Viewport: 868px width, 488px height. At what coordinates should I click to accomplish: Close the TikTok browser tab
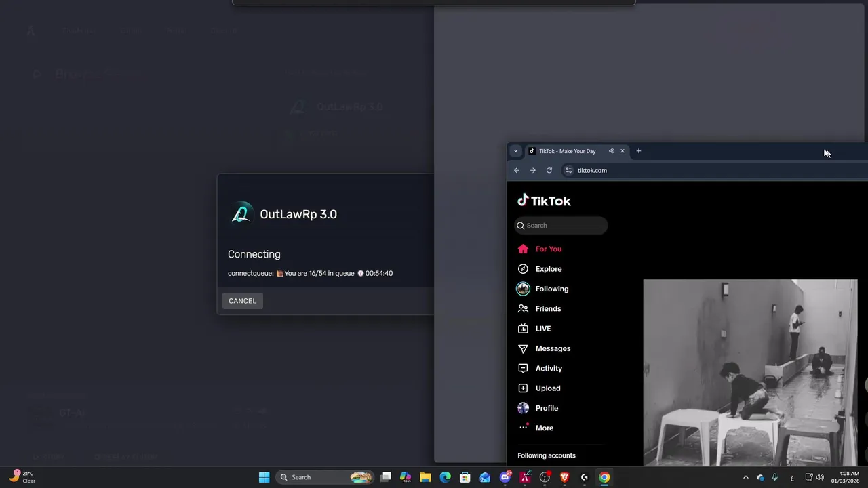[623, 151]
